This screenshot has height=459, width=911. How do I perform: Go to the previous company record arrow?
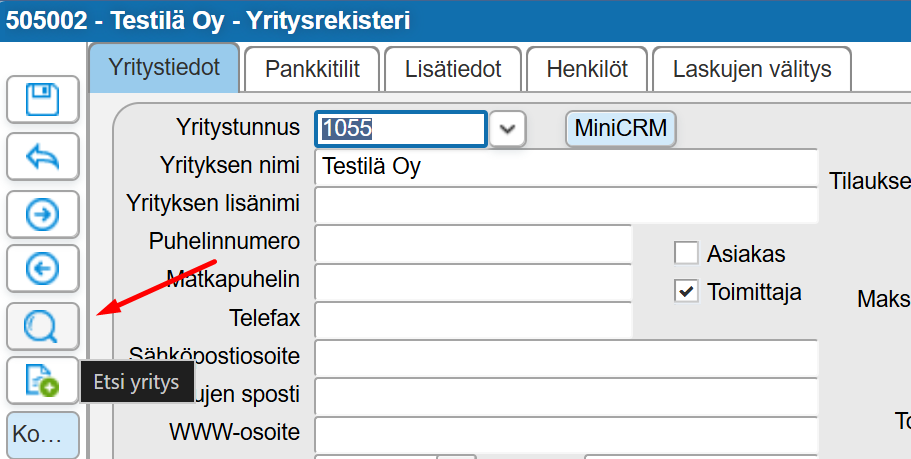click(42, 268)
